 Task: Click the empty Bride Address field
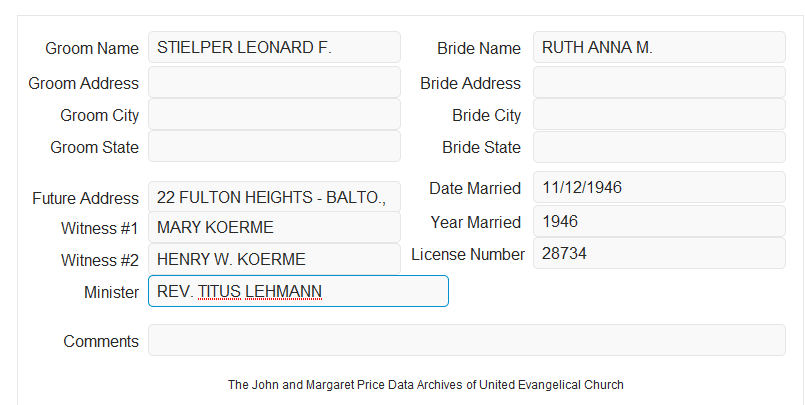659,82
